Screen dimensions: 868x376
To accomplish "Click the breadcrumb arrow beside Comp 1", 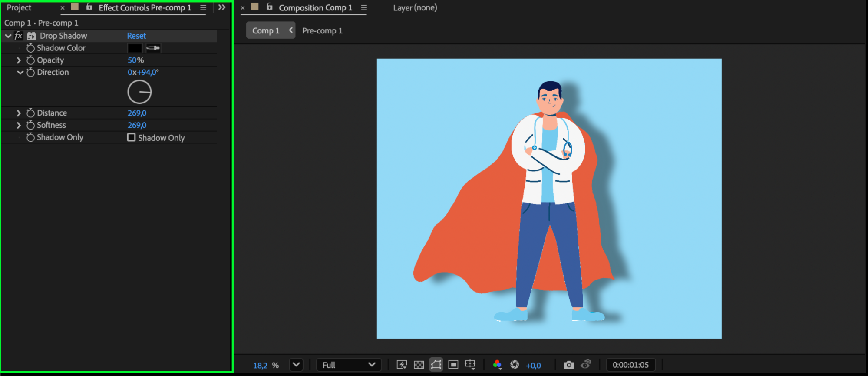I will [290, 30].
